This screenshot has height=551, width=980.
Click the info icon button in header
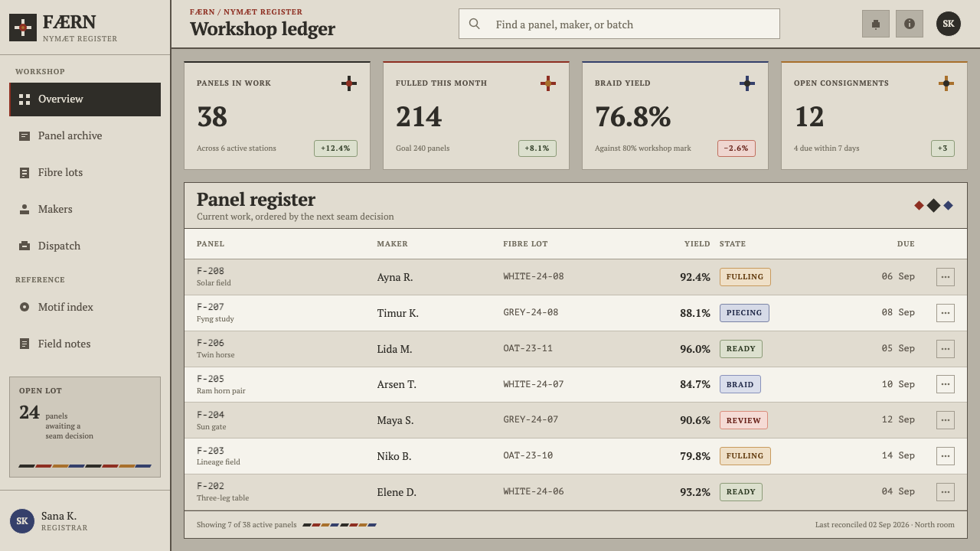click(910, 24)
